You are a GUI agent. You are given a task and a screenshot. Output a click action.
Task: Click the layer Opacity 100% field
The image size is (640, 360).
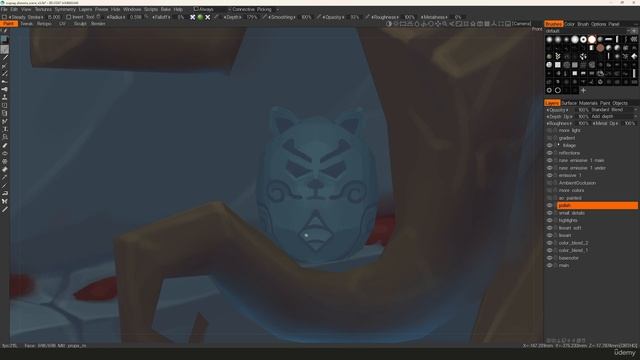pos(582,110)
